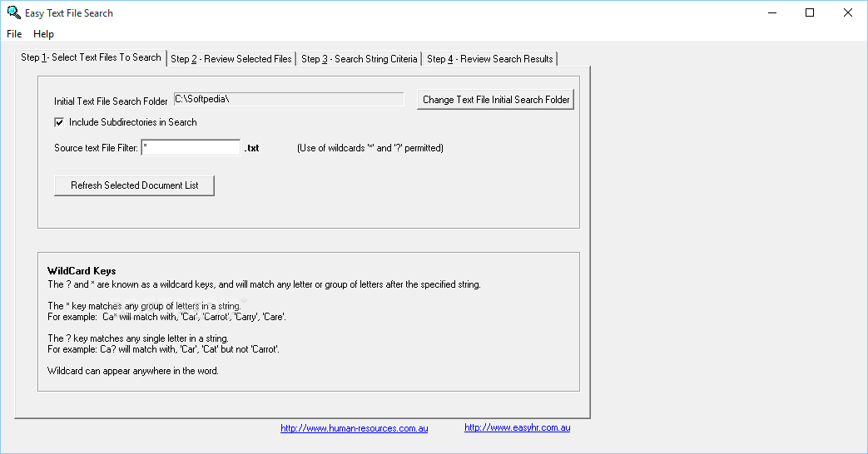Click the wildcards permitted hint text
Viewport: 868px width, 454px height.
tap(370, 148)
